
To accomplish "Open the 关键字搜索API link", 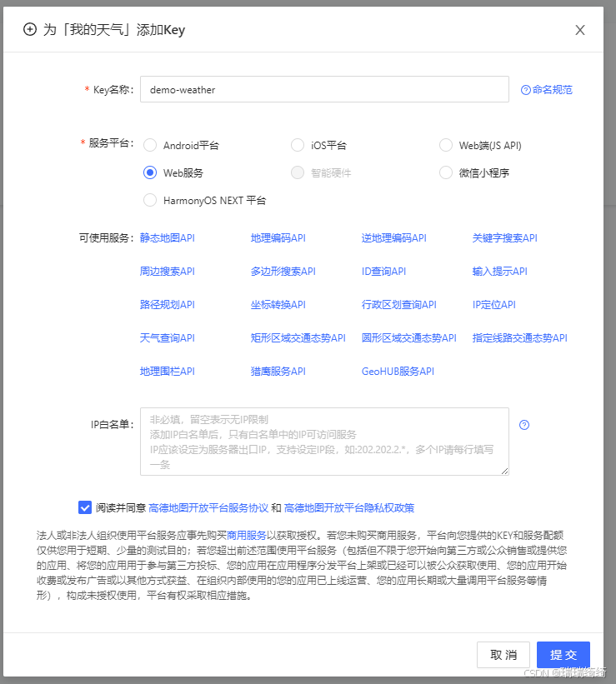I will click(x=504, y=237).
